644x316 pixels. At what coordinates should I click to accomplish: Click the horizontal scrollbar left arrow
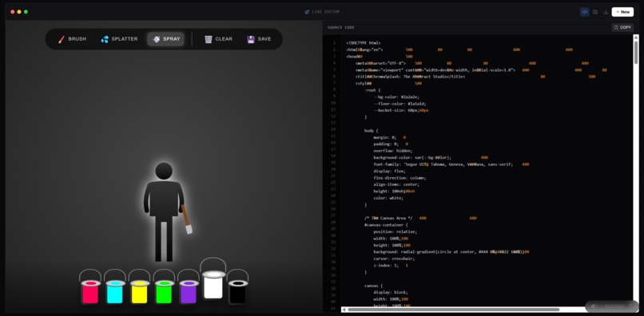(344, 310)
